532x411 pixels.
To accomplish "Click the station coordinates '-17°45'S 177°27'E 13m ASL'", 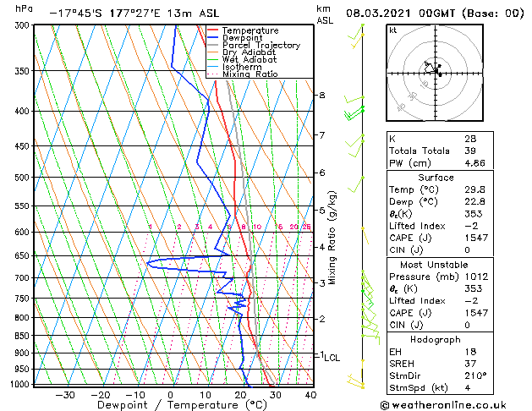I will (x=134, y=14).
